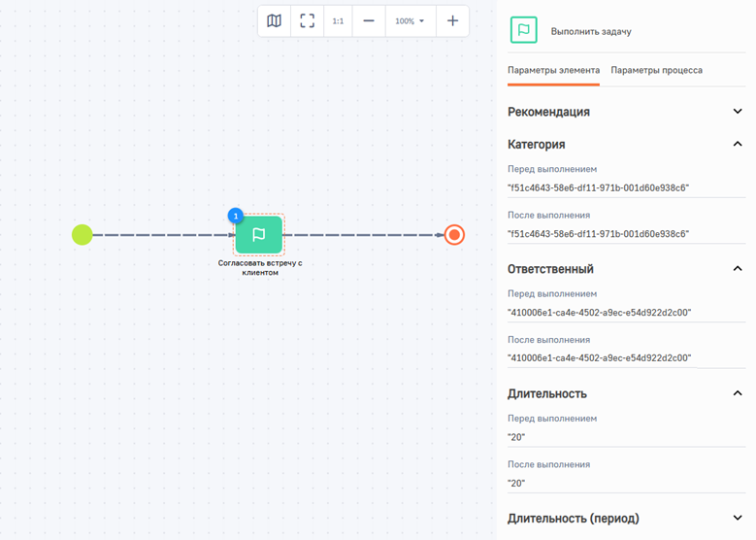Switch to Параметры процесса tab
Image resolution: width=756 pixels, height=540 pixels.
[656, 70]
